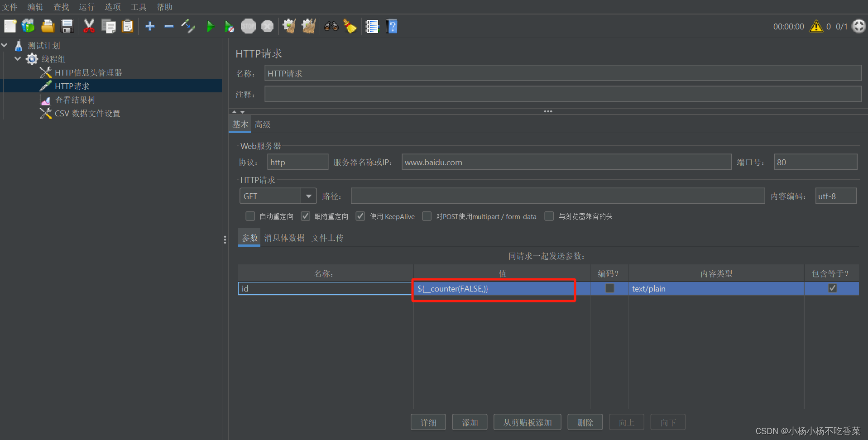Open an existing test plan file
868x440 pixels.
click(48, 26)
